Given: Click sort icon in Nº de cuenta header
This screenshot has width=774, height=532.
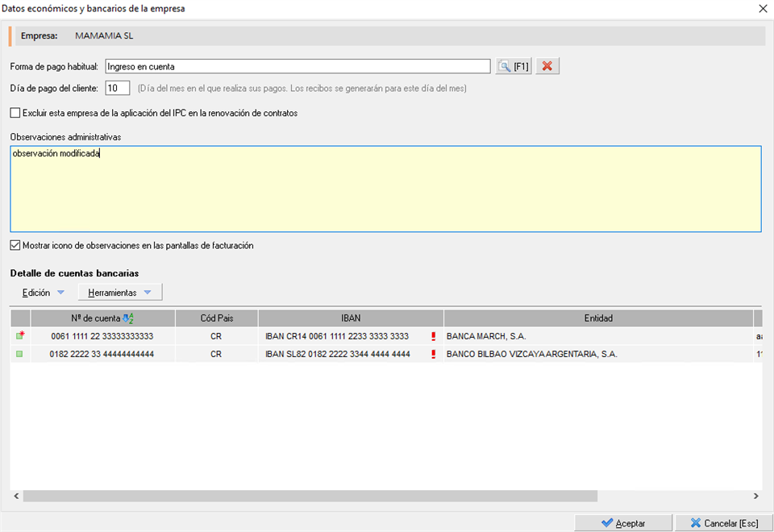Looking at the screenshot, I should click(127, 318).
